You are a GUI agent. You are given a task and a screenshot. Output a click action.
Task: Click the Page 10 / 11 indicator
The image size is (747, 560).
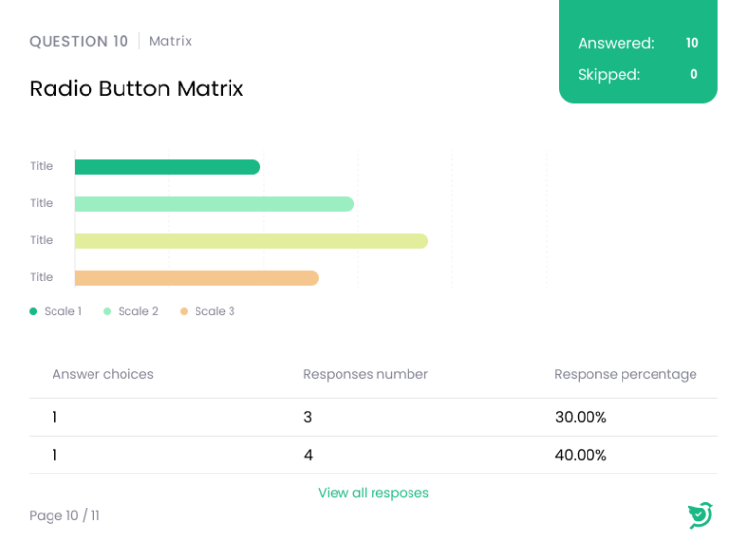click(64, 516)
